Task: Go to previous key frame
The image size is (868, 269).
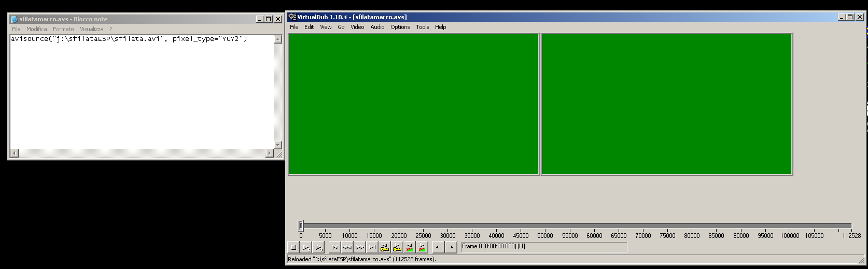Action: [385, 248]
